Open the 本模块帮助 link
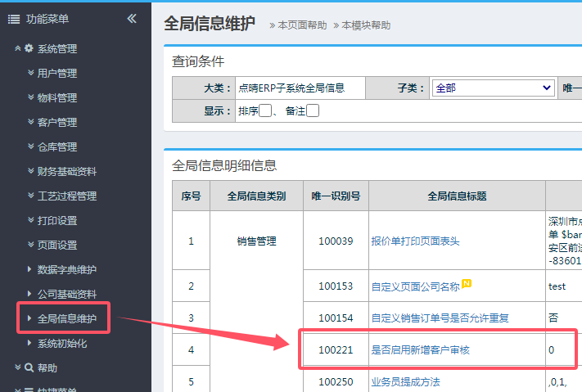 coord(363,25)
